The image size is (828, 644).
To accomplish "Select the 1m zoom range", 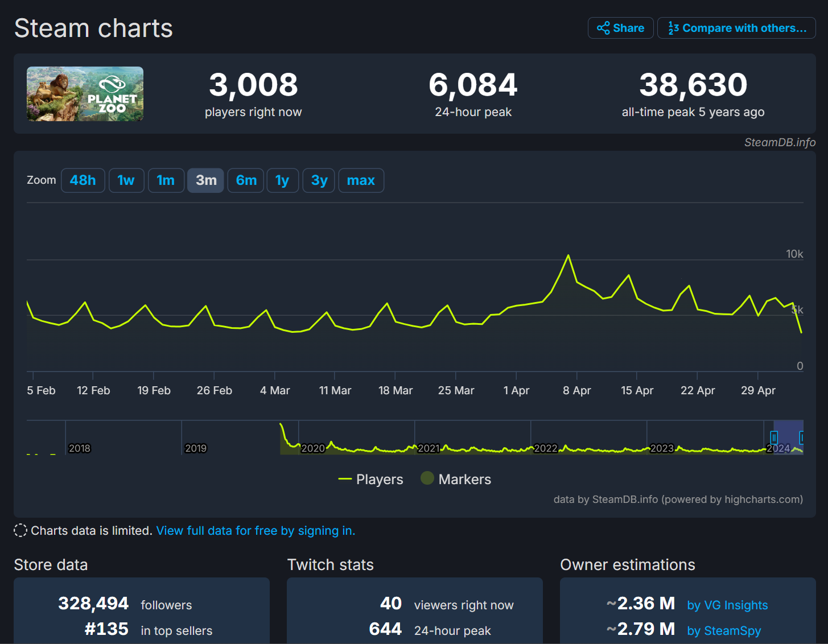I will 166,180.
